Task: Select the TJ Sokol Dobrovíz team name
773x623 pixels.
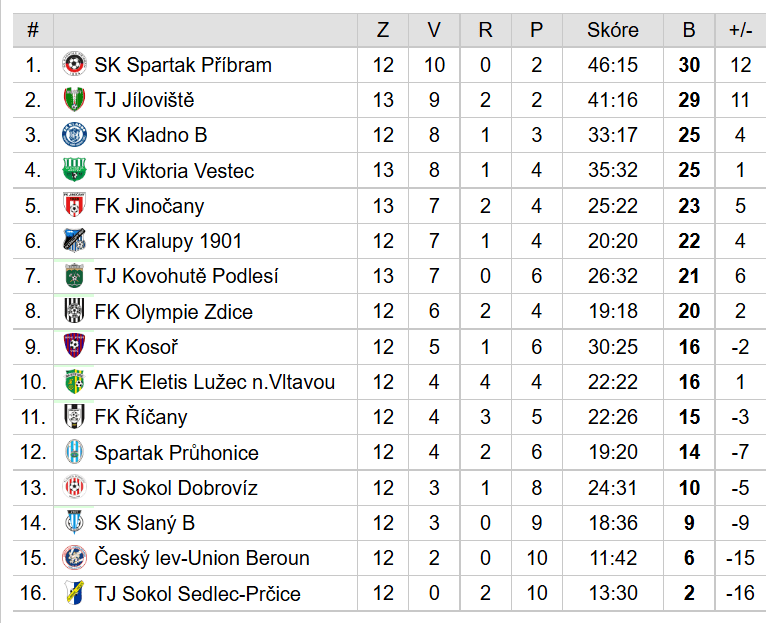Action: point(176,487)
